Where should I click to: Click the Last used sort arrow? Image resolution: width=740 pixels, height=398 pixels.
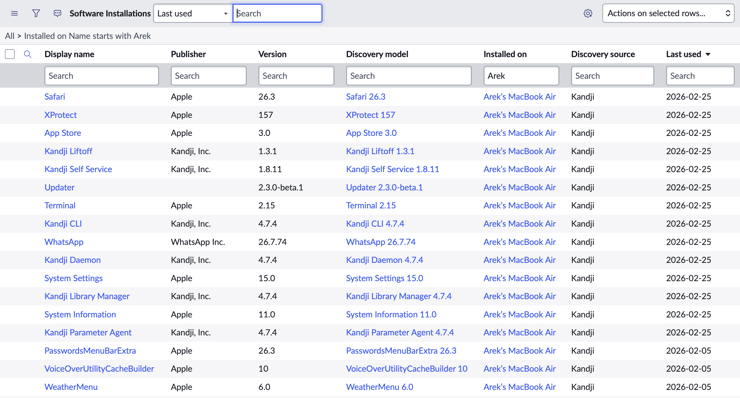[x=708, y=55]
